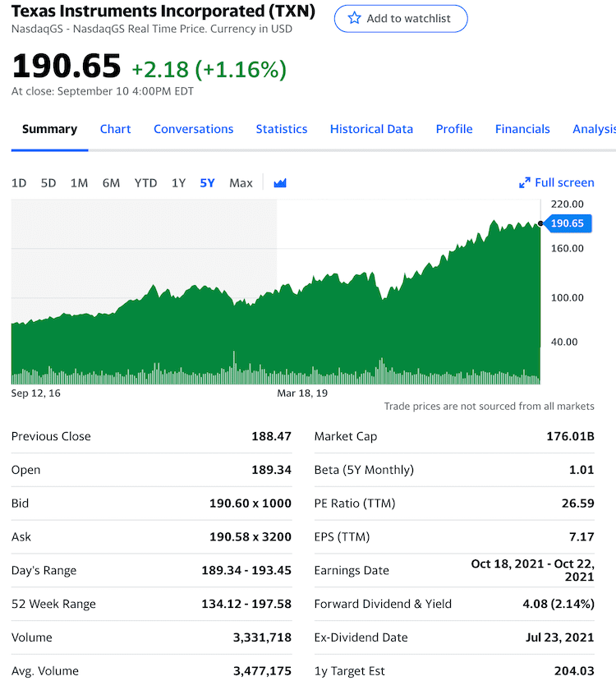Open the Analysis tab
Viewport: 616px width, 690px height.
point(594,129)
